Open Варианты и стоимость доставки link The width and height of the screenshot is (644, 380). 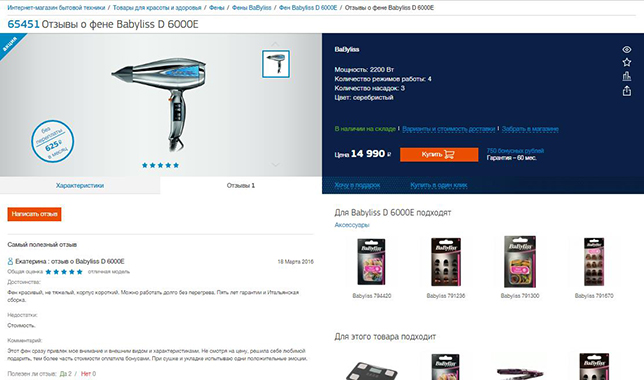coord(448,129)
